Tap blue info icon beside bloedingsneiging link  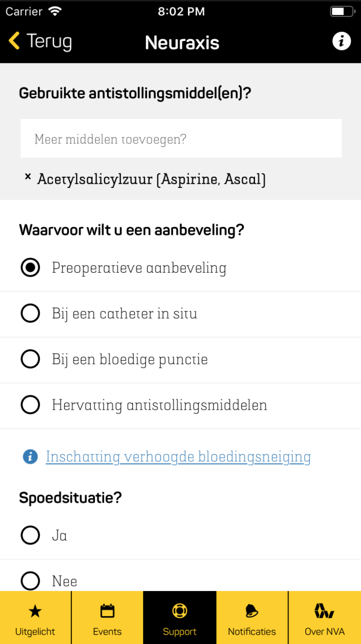30,456
